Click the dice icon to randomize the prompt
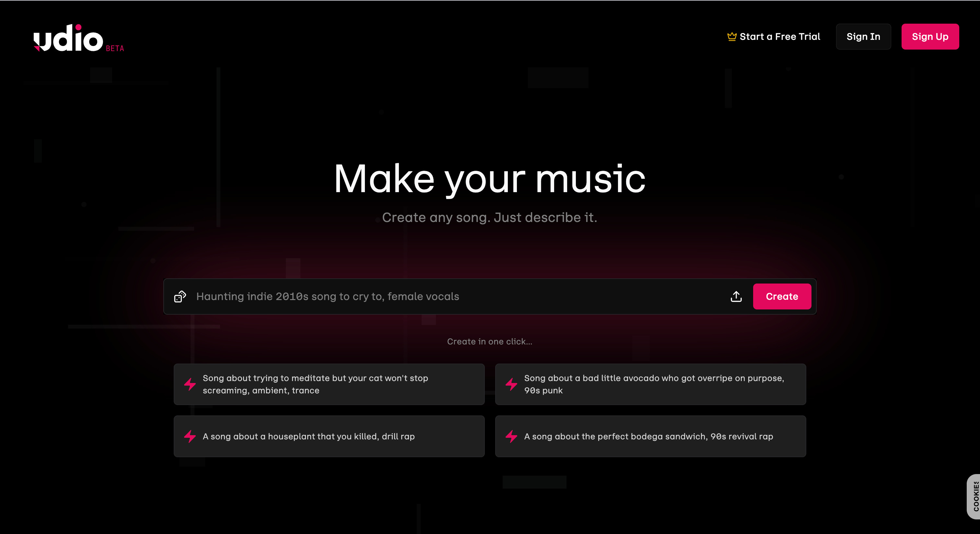Viewport: 980px width, 534px height. pos(180,297)
